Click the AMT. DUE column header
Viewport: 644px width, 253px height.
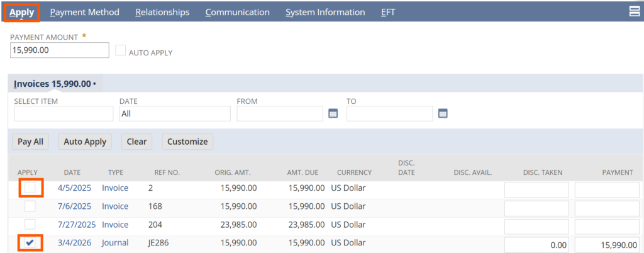(x=303, y=172)
